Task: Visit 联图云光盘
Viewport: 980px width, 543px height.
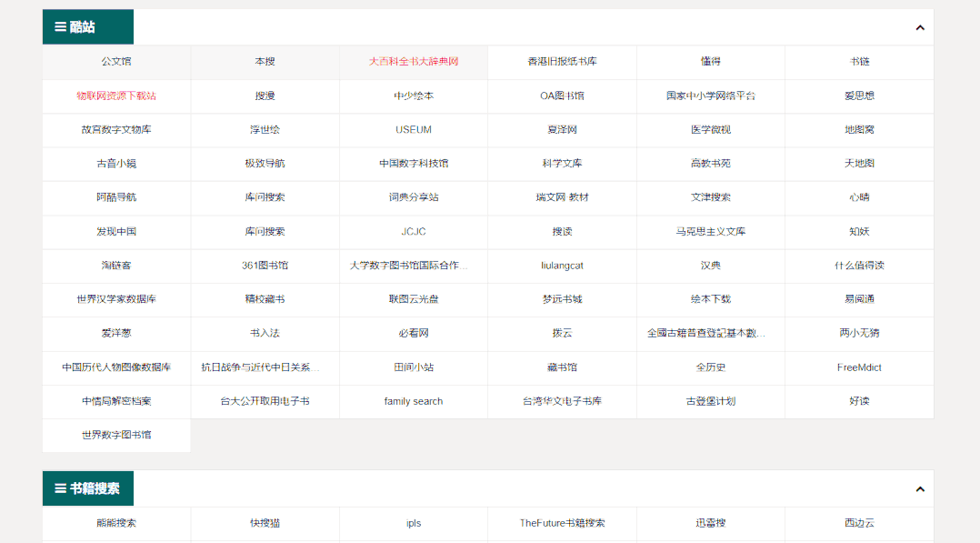Action: click(x=414, y=299)
